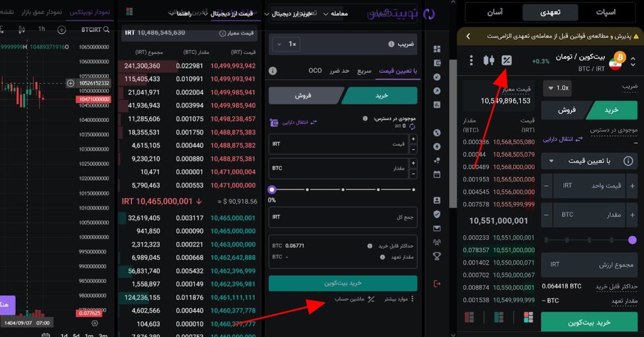Viewport: 644px width, 337px height.
Task: Open the 1h timeframe selector in chart toolbar
Action: (42, 29)
